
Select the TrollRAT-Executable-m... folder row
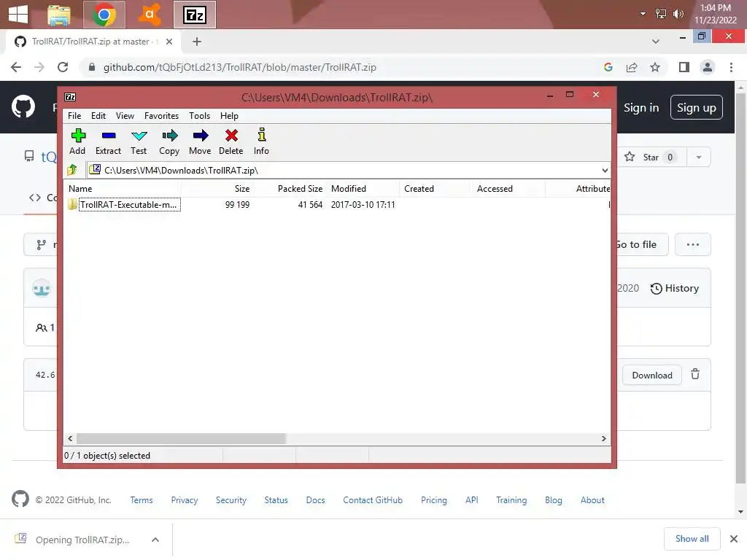click(337, 205)
